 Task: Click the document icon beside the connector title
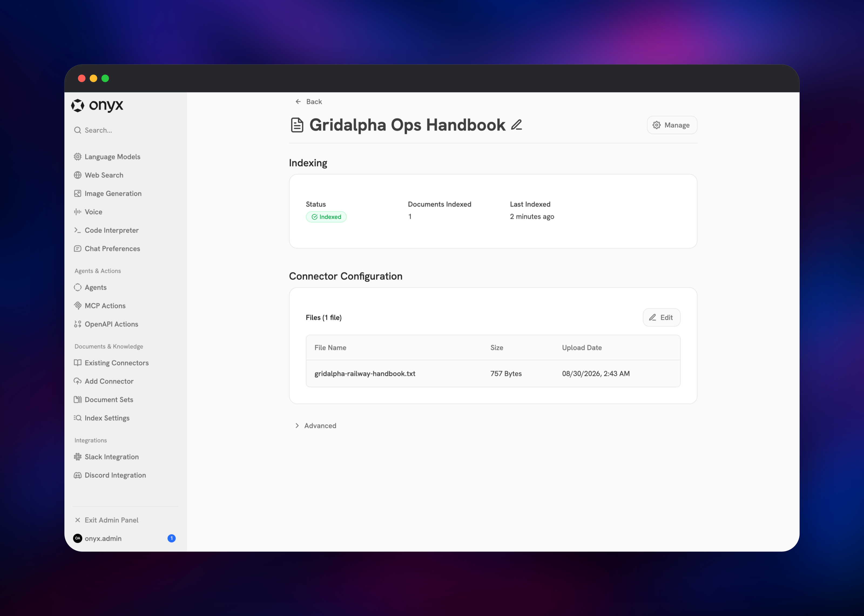click(x=297, y=125)
